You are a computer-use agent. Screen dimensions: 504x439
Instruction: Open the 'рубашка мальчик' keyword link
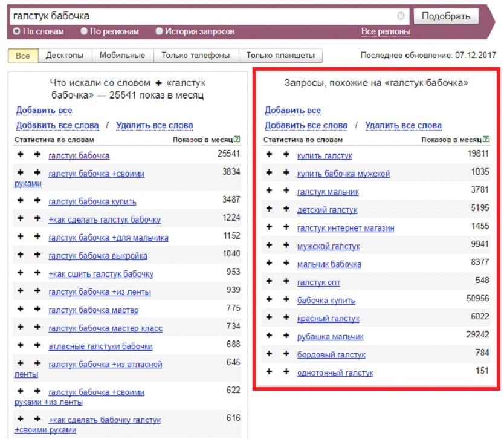click(330, 337)
